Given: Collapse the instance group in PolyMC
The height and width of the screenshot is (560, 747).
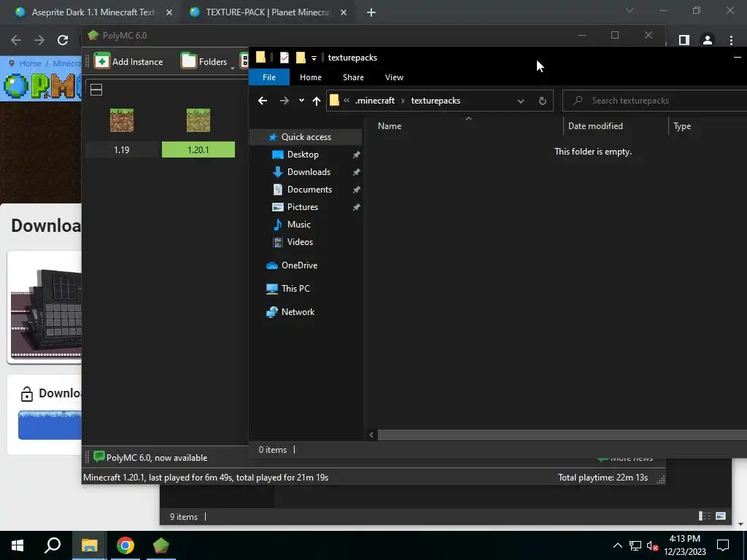Looking at the screenshot, I should click(x=96, y=90).
